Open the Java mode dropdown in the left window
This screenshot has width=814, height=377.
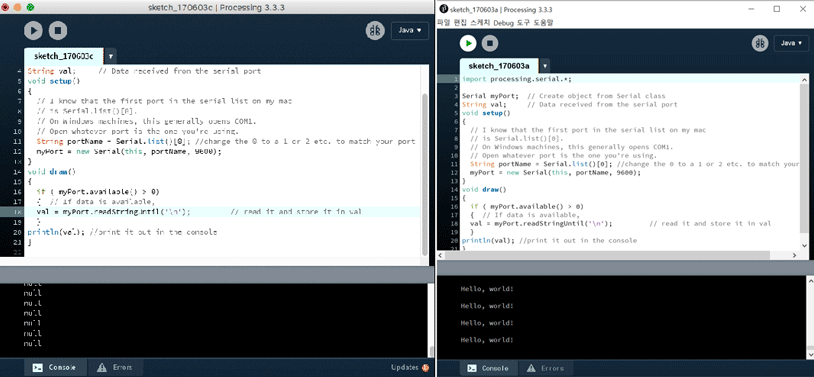pyautogui.click(x=410, y=31)
